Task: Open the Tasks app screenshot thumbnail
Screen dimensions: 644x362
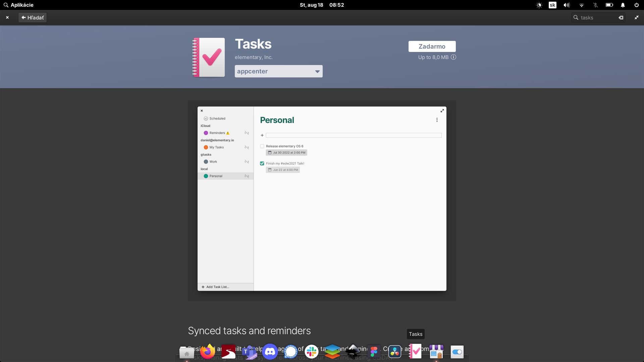Action: (322, 200)
